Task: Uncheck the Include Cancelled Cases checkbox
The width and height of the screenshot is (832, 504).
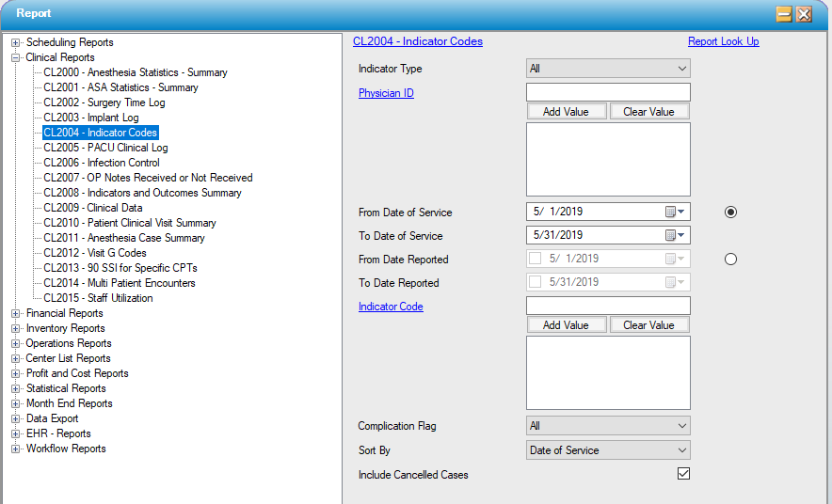Action: (x=683, y=474)
